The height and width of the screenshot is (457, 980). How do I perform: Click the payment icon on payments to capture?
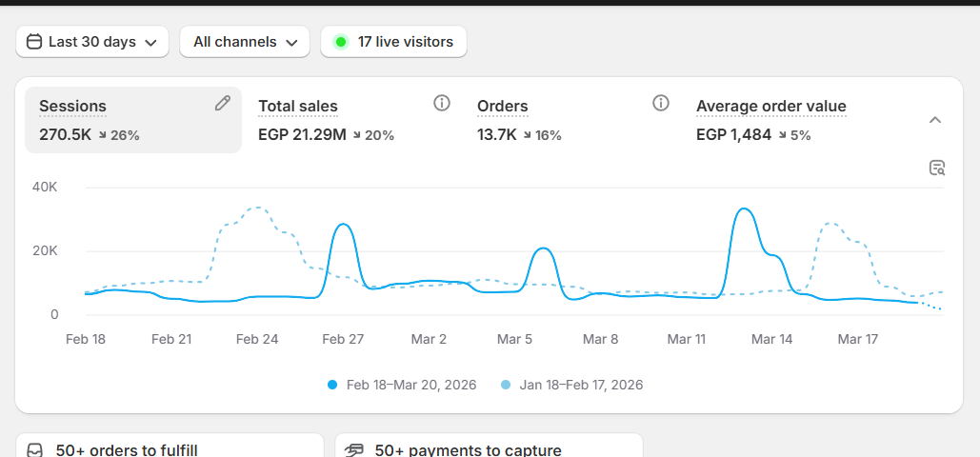(x=354, y=449)
